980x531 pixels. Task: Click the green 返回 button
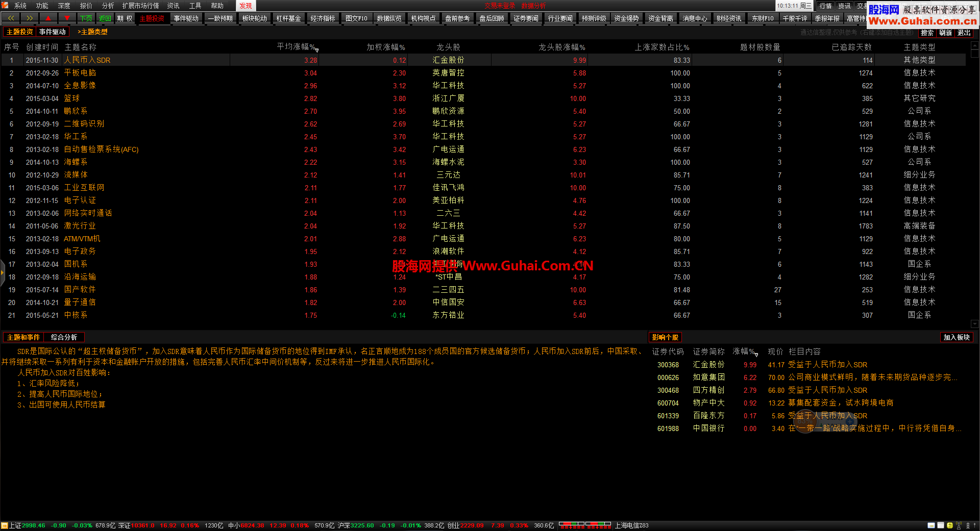(105, 18)
